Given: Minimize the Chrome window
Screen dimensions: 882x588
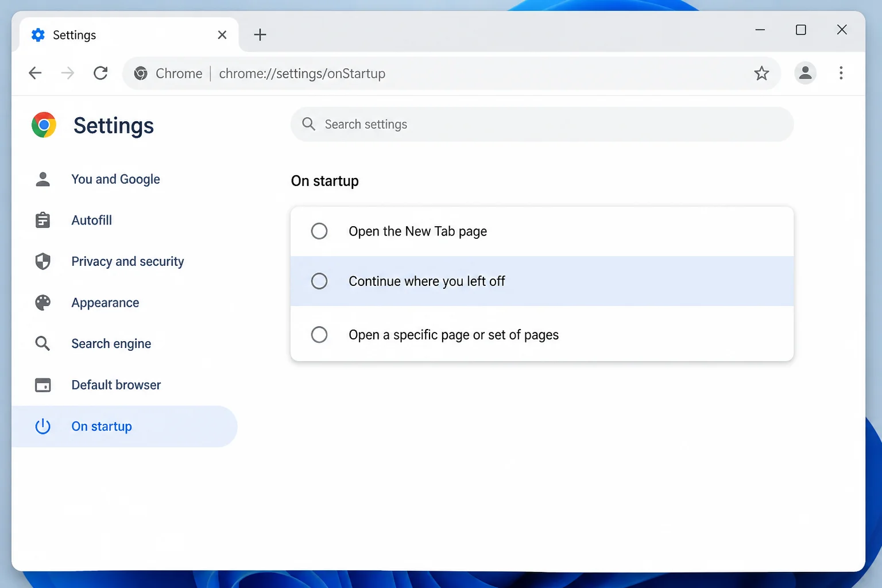Looking at the screenshot, I should pos(760,29).
